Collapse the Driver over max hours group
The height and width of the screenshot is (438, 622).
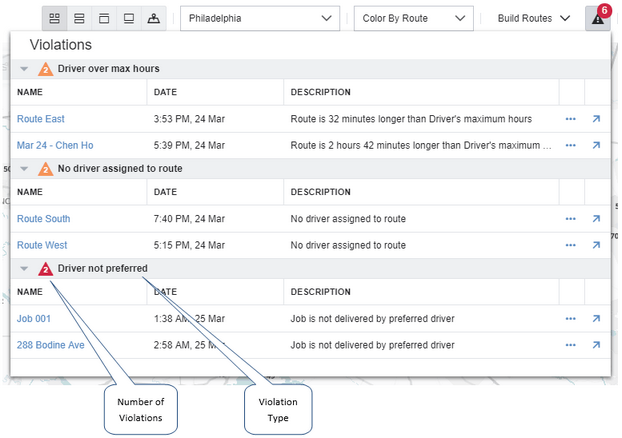(24, 69)
